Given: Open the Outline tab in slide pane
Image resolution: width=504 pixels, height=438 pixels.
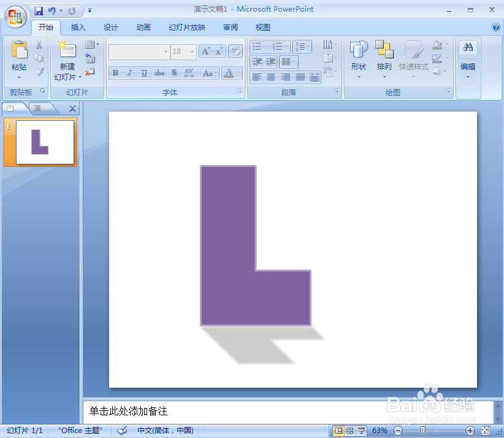Looking at the screenshot, I should pos(38,109).
